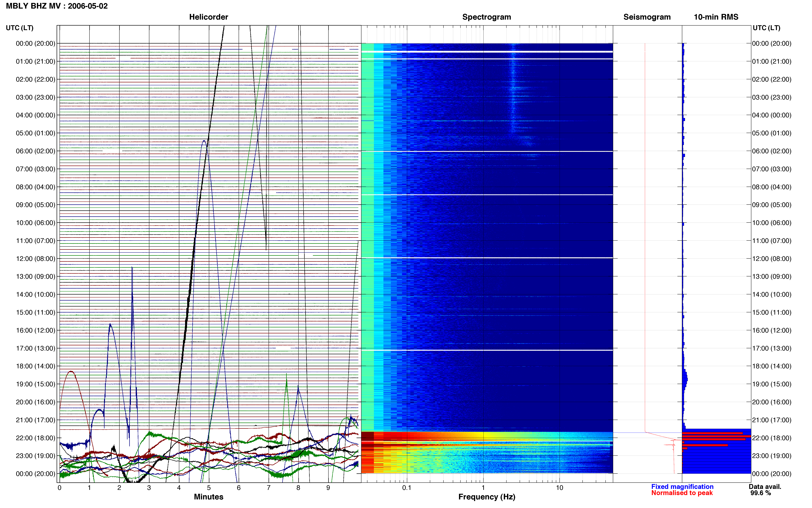Click left time label '07:00 (03:00)'
Viewport: 812px width, 508px height.
(36, 169)
